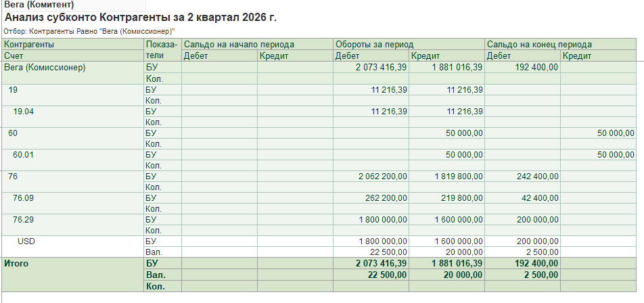Click closing debit 200 000,00 of account 76.29
This screenshot has height=303, width=644.
(537, 220)
